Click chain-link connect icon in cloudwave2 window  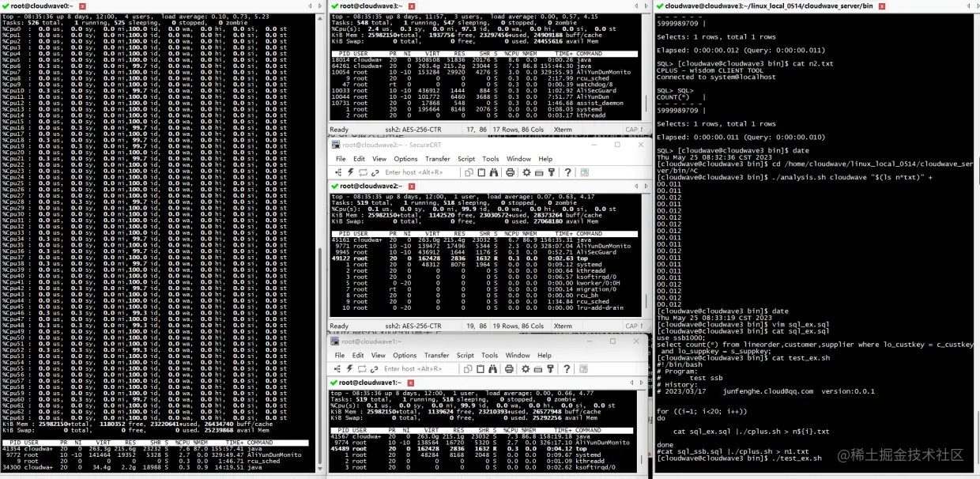[x=375, y=172]
